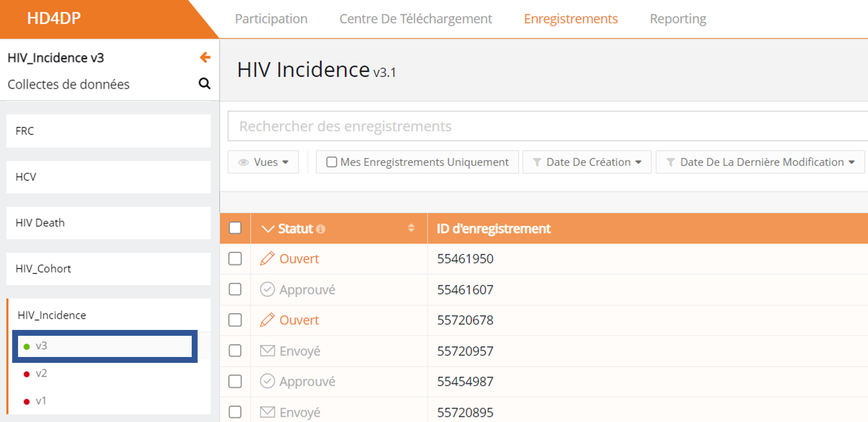Expand the Date De Création filter
The image size is (868, 422).
pos(586,162)
